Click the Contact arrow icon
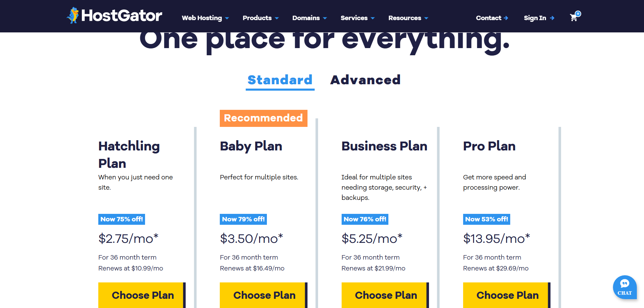The image size is (644, 308). click(506, 18)
